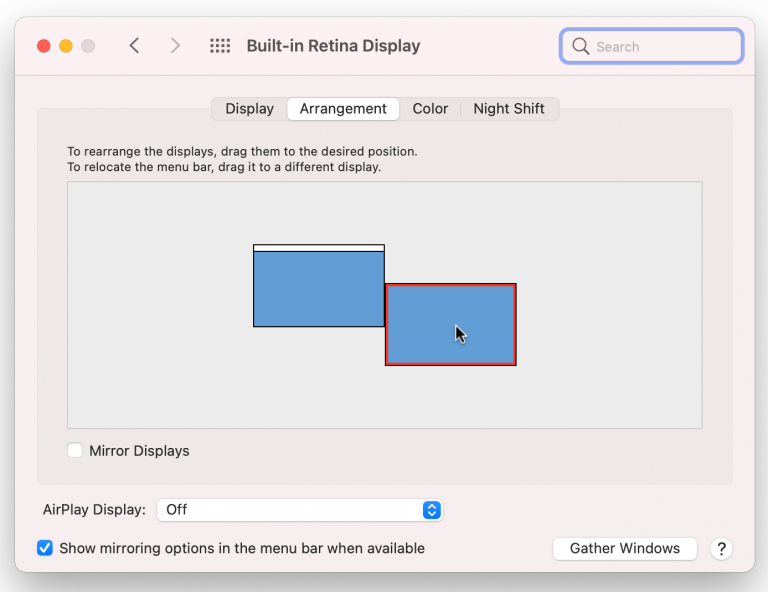Screen dimensions: 768x592
Task: Click the forward chevron arrow
Action: (175, 46)
